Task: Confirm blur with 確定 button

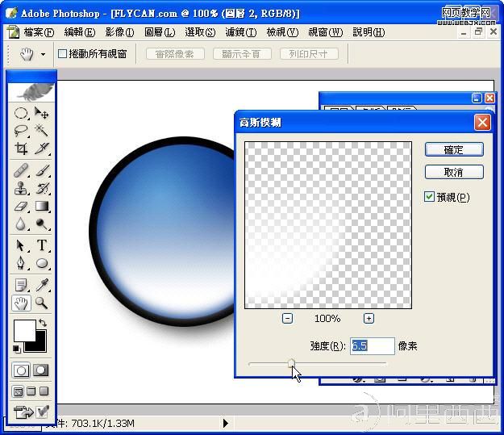Action: [x=454, y=149]
